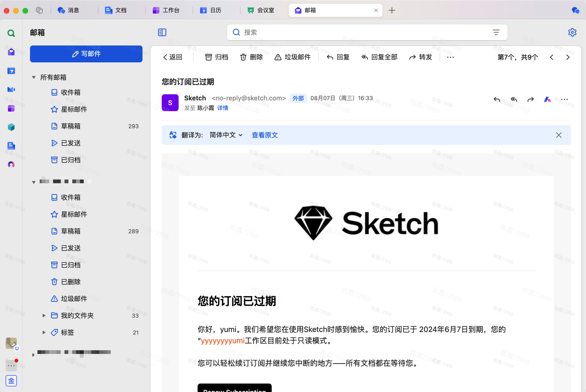
Task: Click reply-all icon in message header
Action: tap(514, 100)
